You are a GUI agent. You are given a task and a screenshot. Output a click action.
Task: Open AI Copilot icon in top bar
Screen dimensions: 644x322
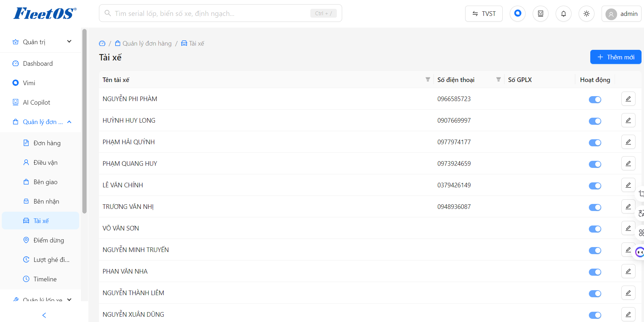pos(540,14)
